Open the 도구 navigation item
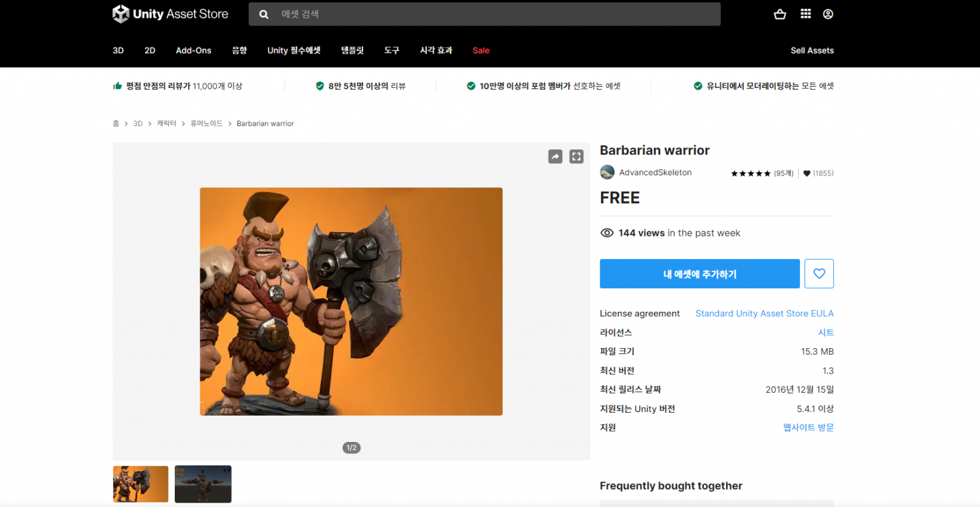 [x=391, y=50]
